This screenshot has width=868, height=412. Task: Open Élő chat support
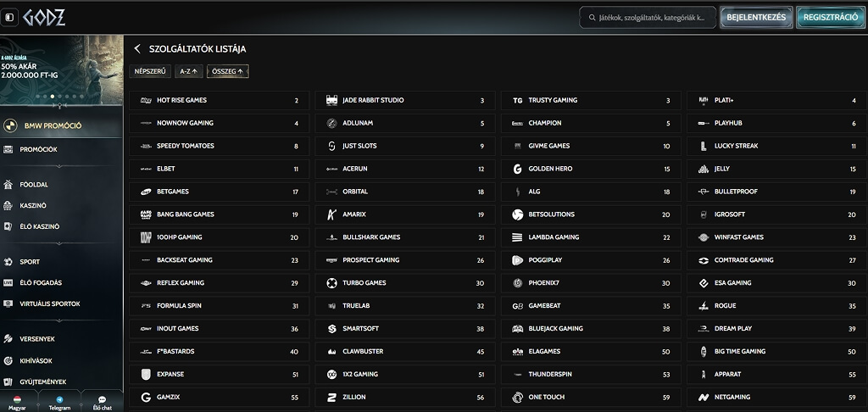tap(103, 404)
